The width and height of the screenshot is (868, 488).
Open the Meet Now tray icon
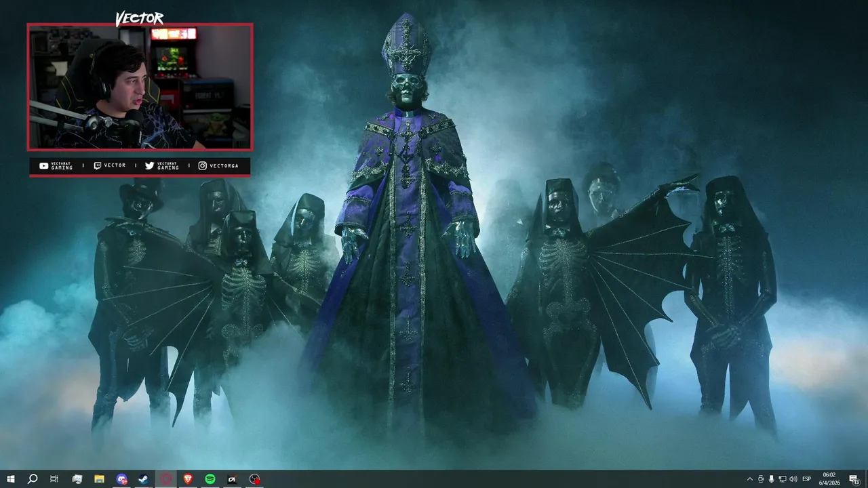pos(761,479)
